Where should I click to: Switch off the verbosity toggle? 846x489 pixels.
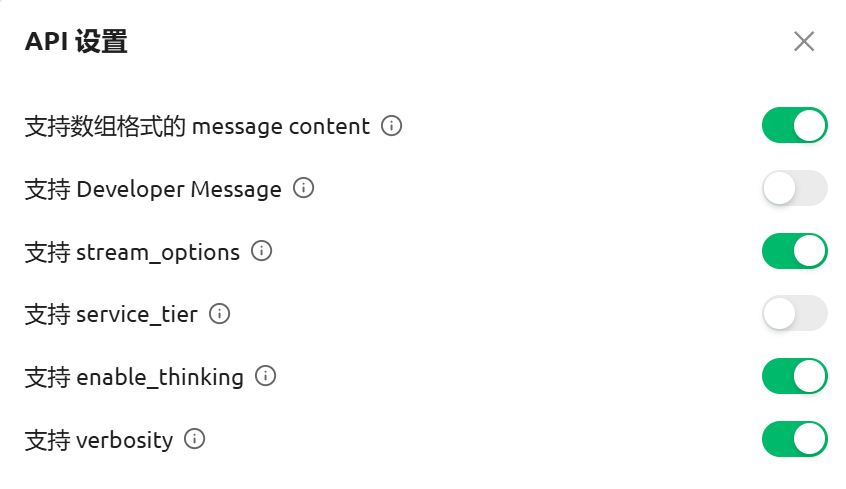click(794, 439)
